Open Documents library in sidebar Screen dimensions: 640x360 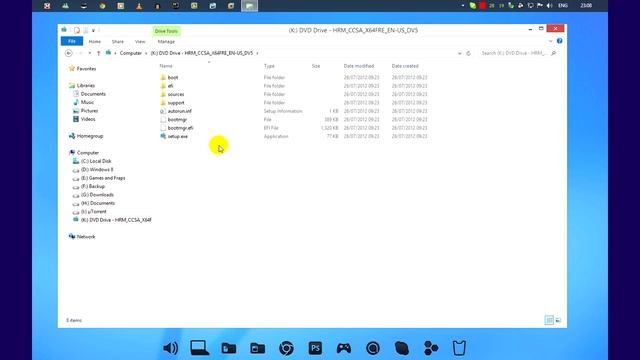click(x=89, y=94)
